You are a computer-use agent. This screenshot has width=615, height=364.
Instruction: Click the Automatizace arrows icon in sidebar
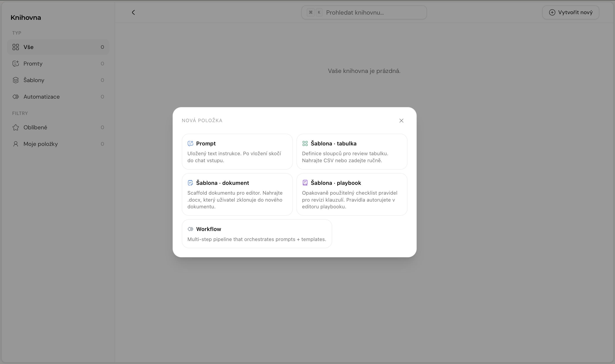(x=16, y=97)
